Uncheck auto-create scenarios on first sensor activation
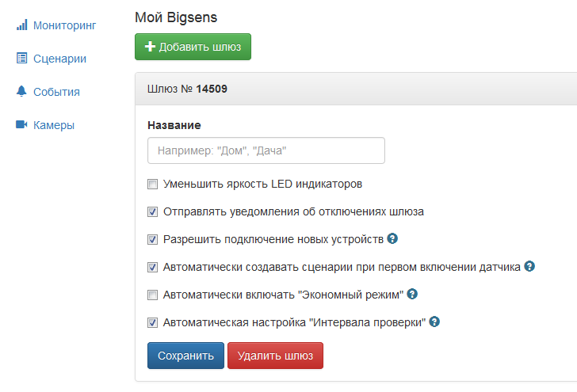 point(153,268)
